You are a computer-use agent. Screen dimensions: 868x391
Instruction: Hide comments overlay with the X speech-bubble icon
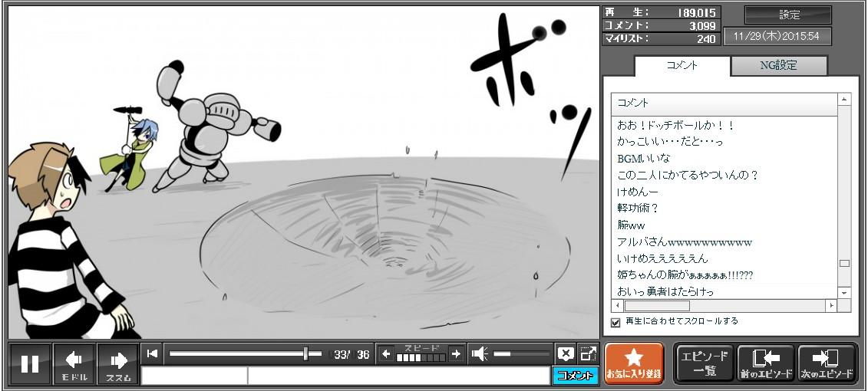pos(566,353)
